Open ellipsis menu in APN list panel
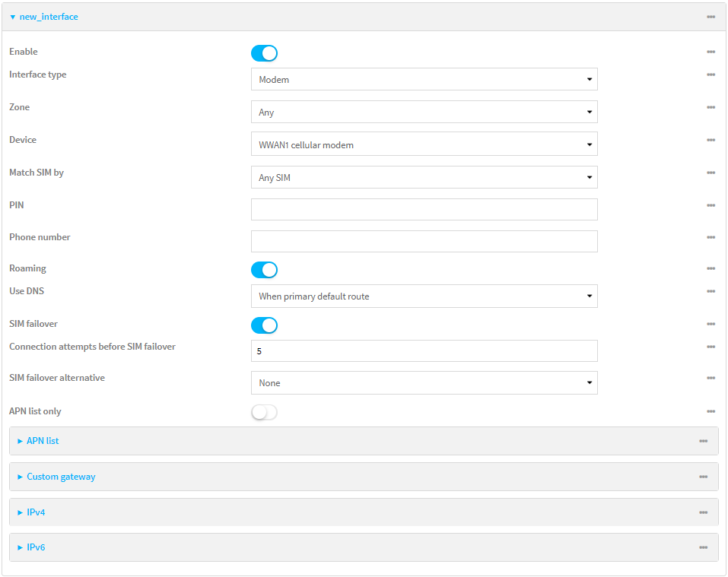 [703, 441]
